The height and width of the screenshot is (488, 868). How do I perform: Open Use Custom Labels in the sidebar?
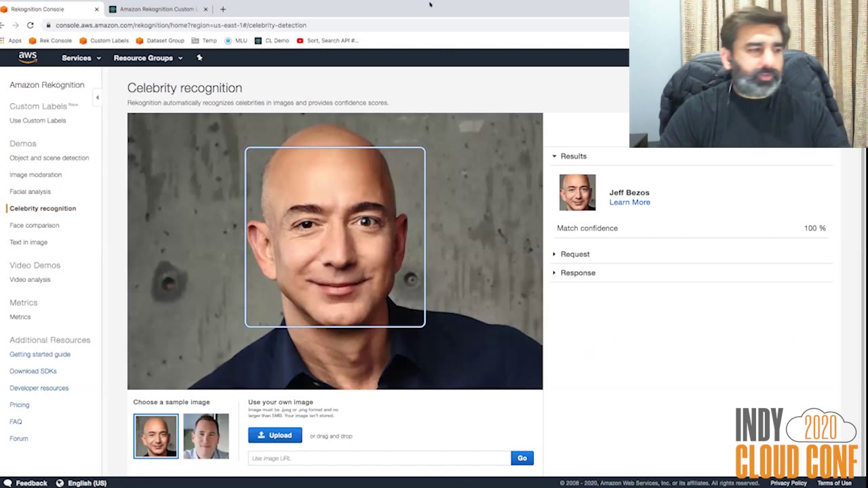coord(38,121)
